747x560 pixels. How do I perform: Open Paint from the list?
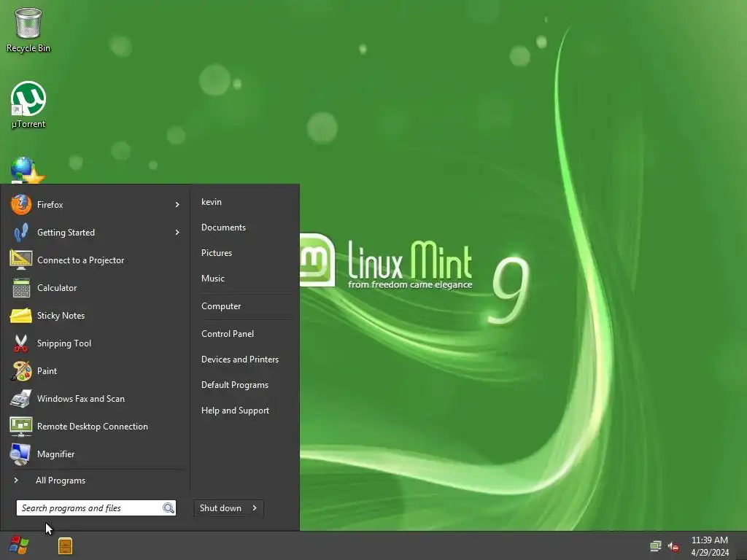(96, 371)
